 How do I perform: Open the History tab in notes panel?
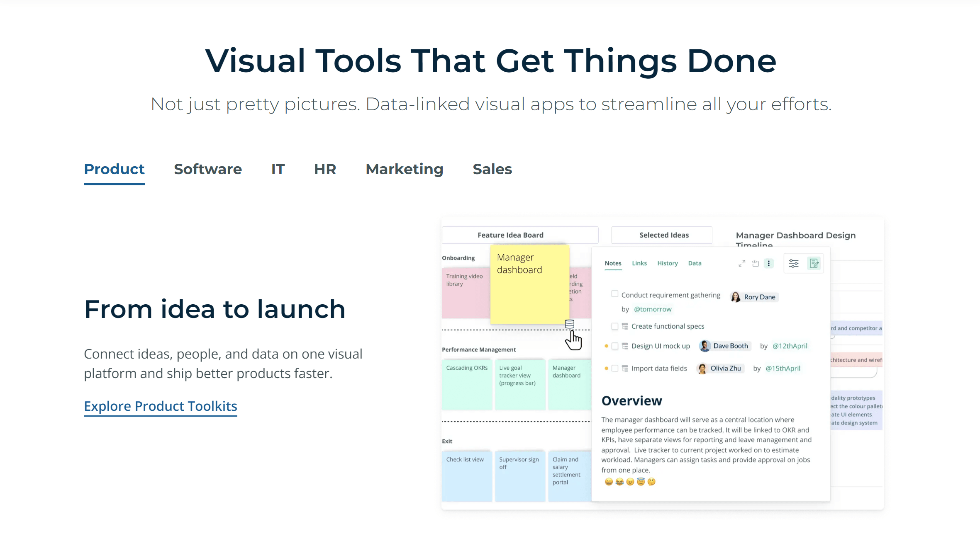pyautogui.click(x=667, y=263)
